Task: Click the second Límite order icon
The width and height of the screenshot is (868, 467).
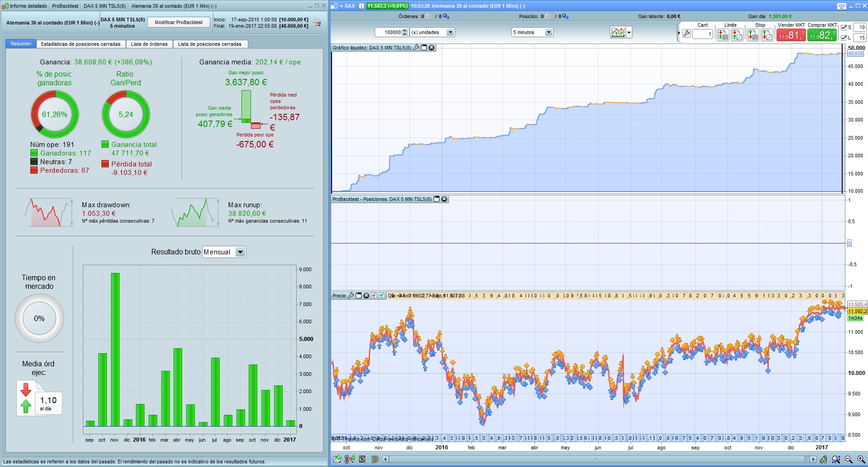Action: [x=737, y=34]
